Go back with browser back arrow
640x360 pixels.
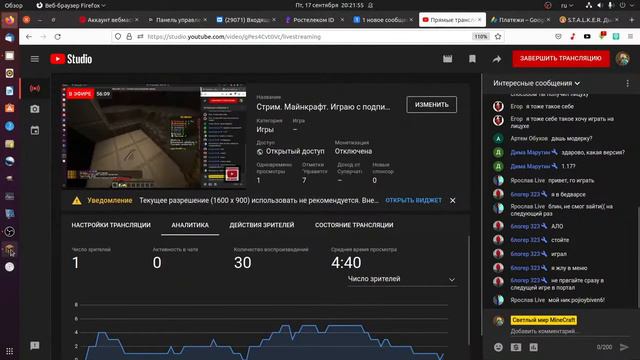point(29,37)
